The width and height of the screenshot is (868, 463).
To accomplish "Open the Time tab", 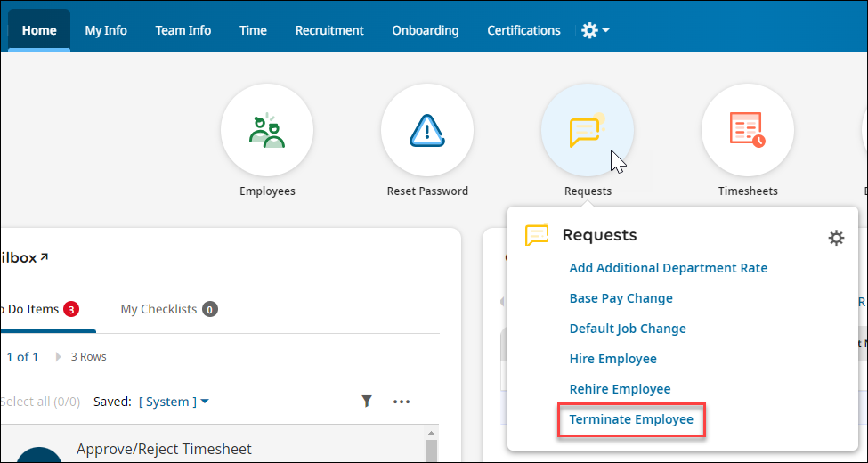I will [x=253, y=30].
